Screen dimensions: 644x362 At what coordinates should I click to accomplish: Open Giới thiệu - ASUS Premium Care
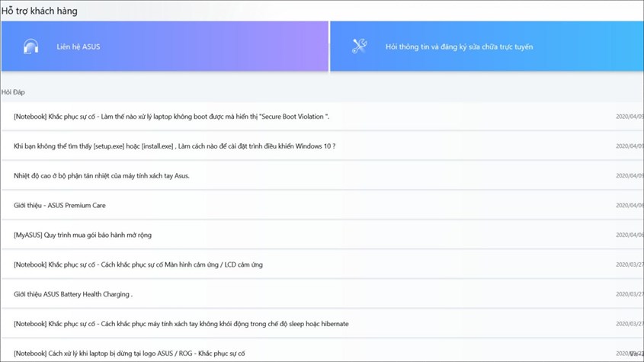click(59, 206)
